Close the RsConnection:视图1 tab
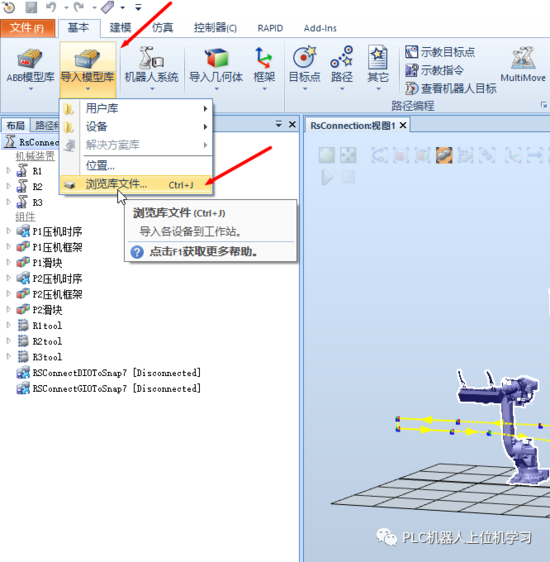The height and width of the screenshot is (562, 550). pyautogui.click(x=403, y=125)
